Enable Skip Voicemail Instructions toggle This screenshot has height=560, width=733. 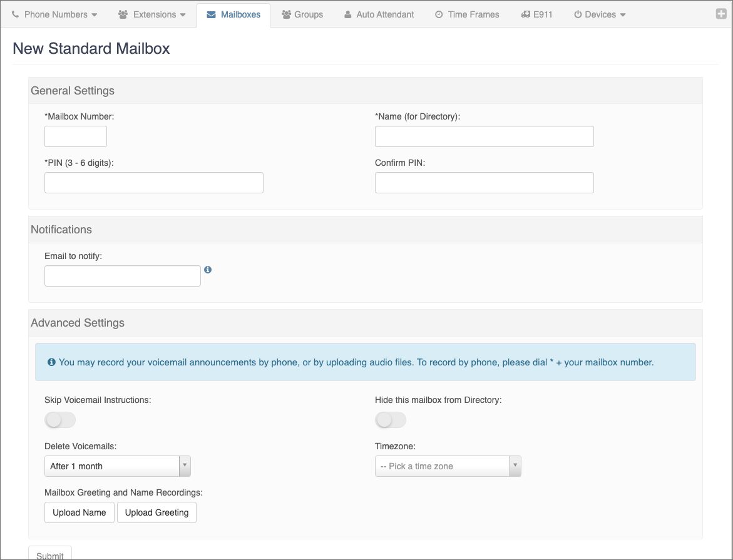point(60,420)
